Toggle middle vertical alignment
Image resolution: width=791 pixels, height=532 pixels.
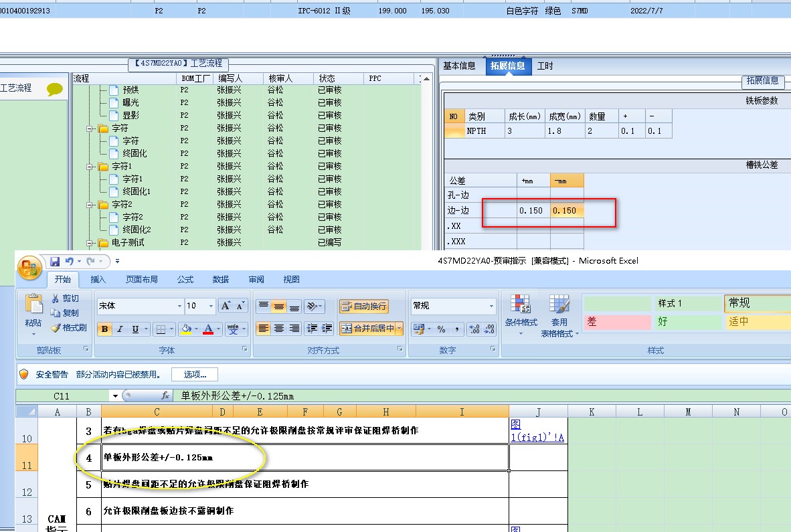[279, 306]
